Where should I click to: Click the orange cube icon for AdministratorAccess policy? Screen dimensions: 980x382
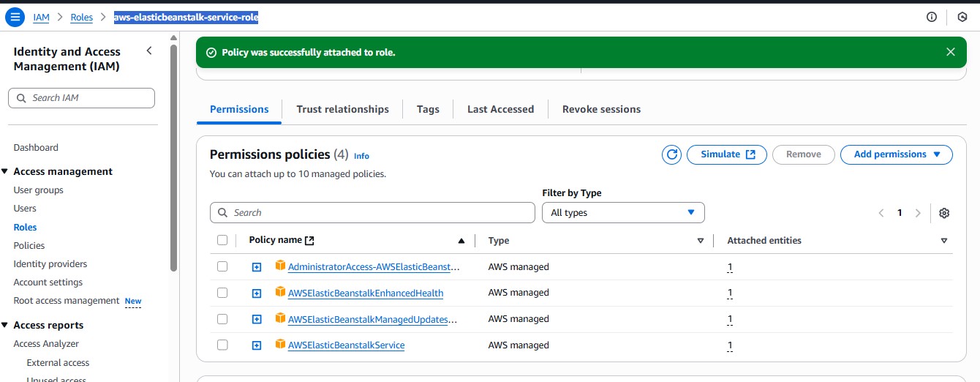[x=280, y=266]
